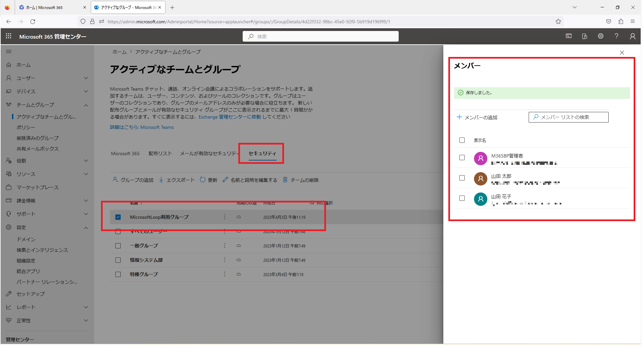Bookmark this page with the star icon
The height and width of the screenshot is (347, 644).
coord(558,22)
